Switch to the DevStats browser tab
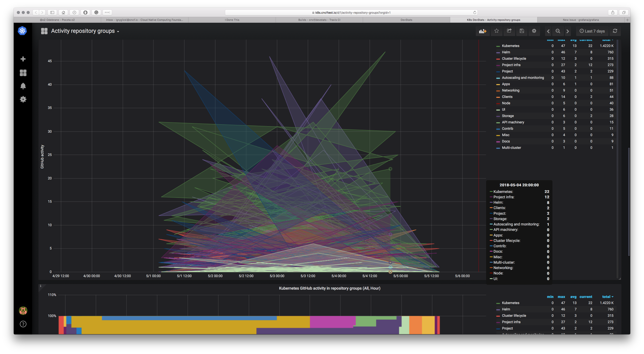The image size is (644, 354). coord(406,20)
